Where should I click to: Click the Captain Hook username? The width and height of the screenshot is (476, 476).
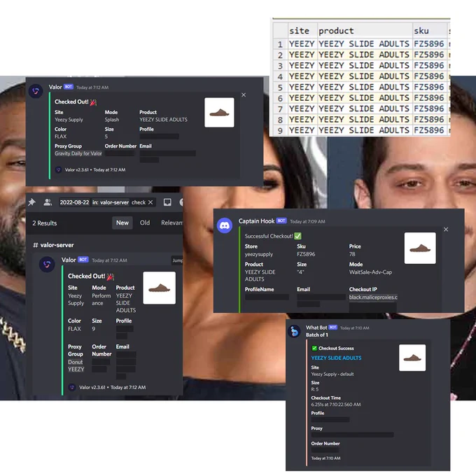256,221
